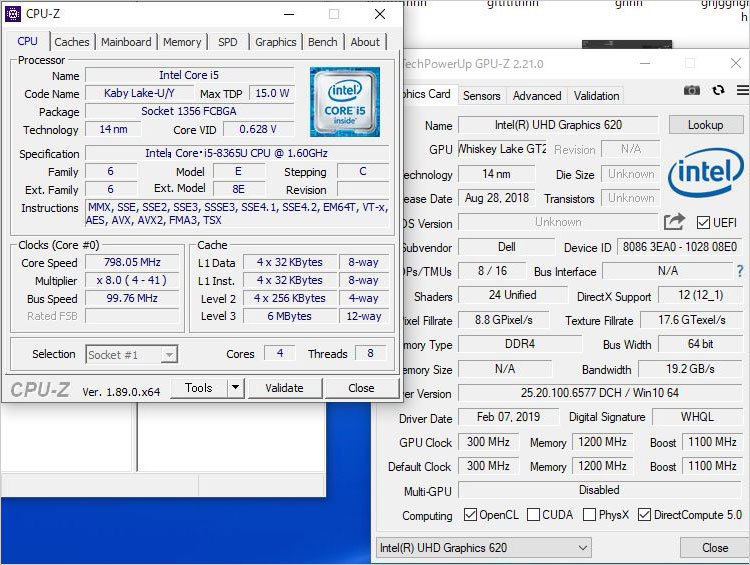Click the Code Name field Kaby Lake-U/Y
Screen dimensions: 750x565
(139, 93)
